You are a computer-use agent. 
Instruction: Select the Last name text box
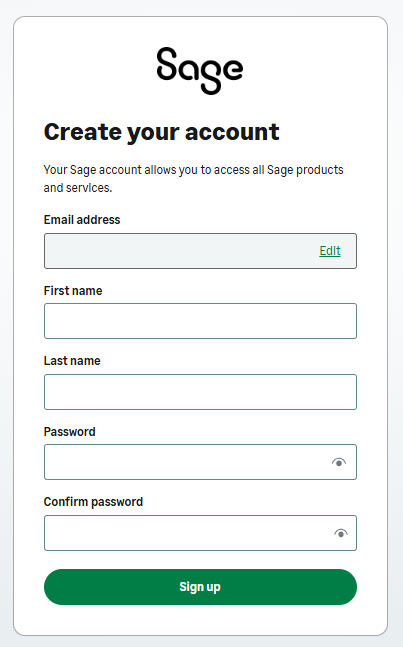click(200, 392)
